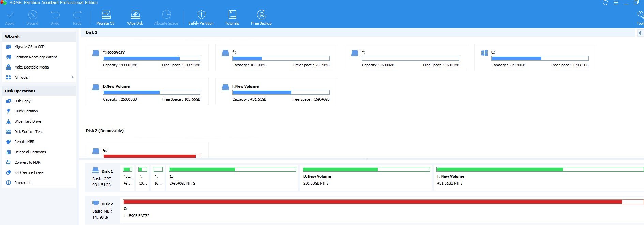The height and width of the screenshot is (225, 644).
Task: Click the Allocate Space toolbar icon
Action: pos(166,15)
